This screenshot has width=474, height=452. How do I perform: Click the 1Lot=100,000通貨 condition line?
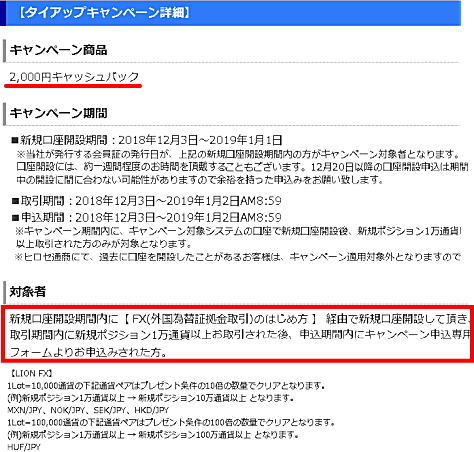click(171, 422)
